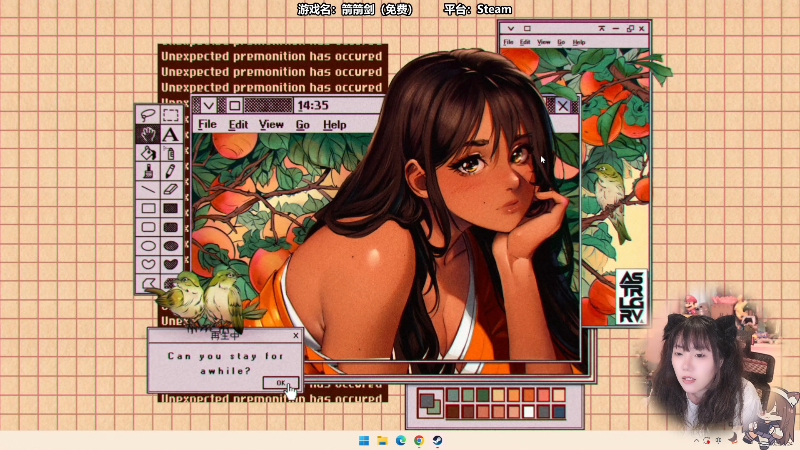Open Steam from the taskbar
Image resolution: width=800 pixels, height=450 pixels.
pyautogui.click(x=437, y=440)
